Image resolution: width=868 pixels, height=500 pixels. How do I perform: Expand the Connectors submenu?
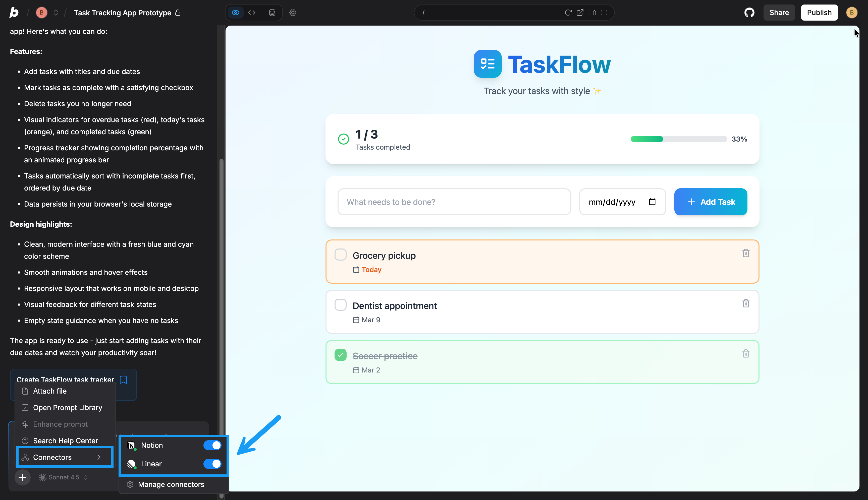pos(65,457)
